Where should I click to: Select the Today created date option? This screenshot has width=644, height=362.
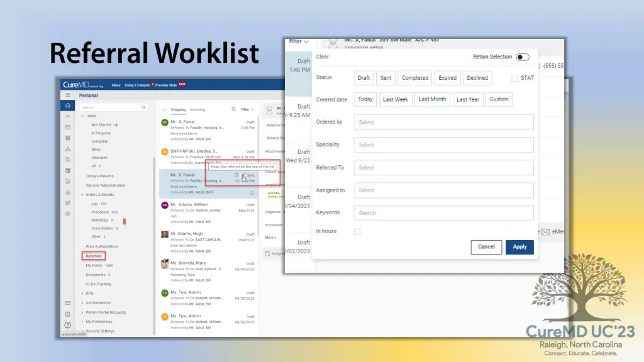pos(365,99)
